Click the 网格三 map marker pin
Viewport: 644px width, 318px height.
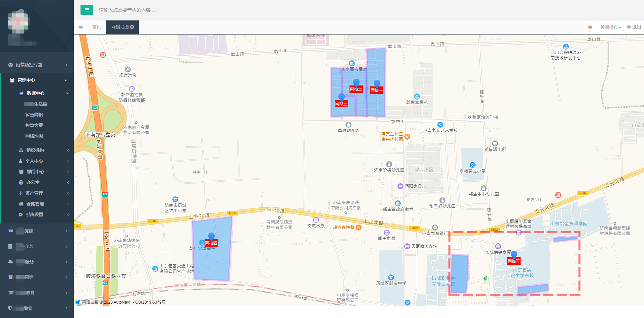pyautogui.click(x=341, y=98)
